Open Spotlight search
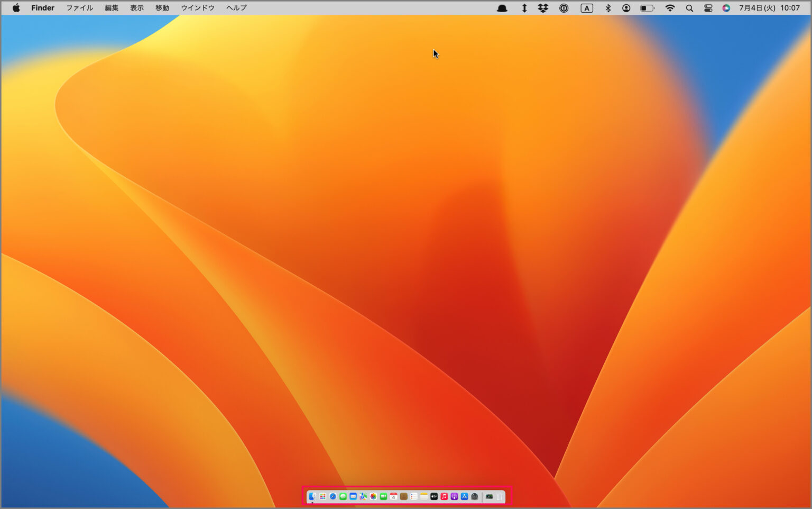Screen dimensions: 812x509 point(689,7)
